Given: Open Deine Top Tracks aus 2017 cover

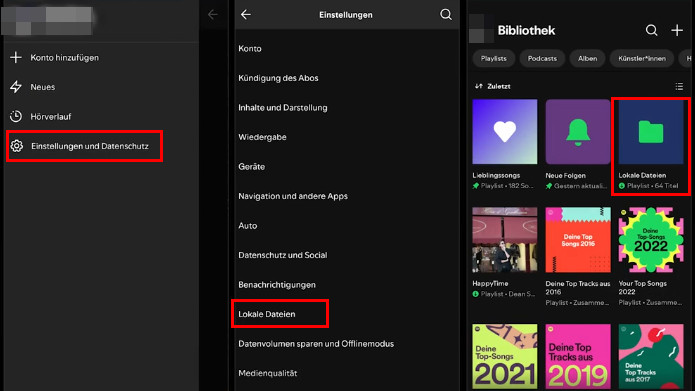Looking at the screenshot, I should point(651,356).
